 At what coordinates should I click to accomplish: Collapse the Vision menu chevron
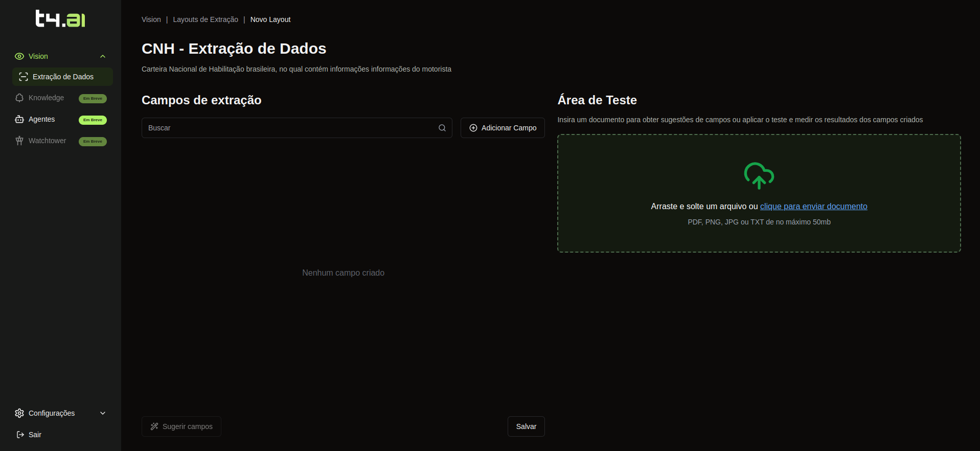click(103, 56)
